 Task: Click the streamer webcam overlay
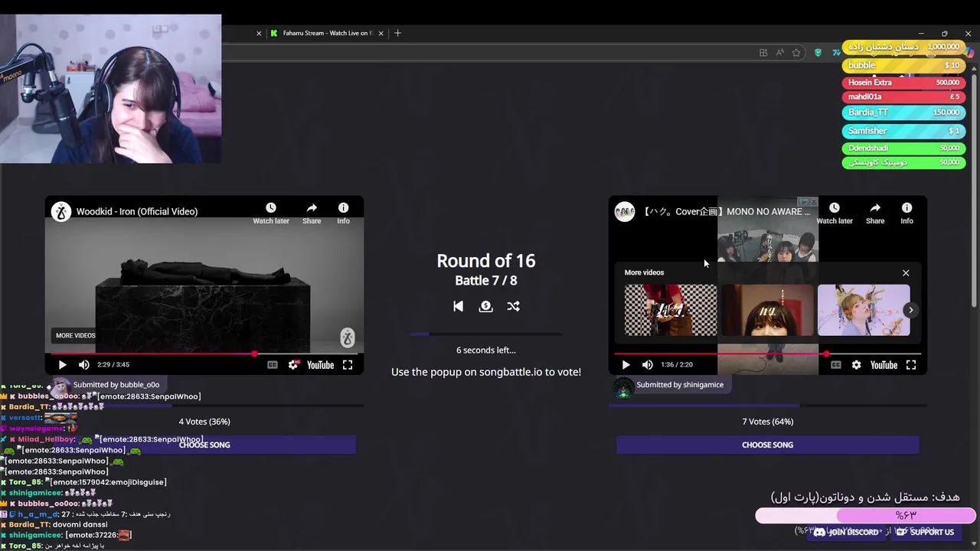click(x=110, y=89)
